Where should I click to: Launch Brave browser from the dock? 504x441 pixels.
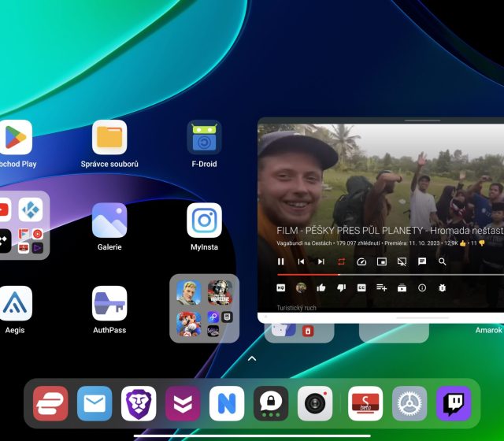(139, 403)
